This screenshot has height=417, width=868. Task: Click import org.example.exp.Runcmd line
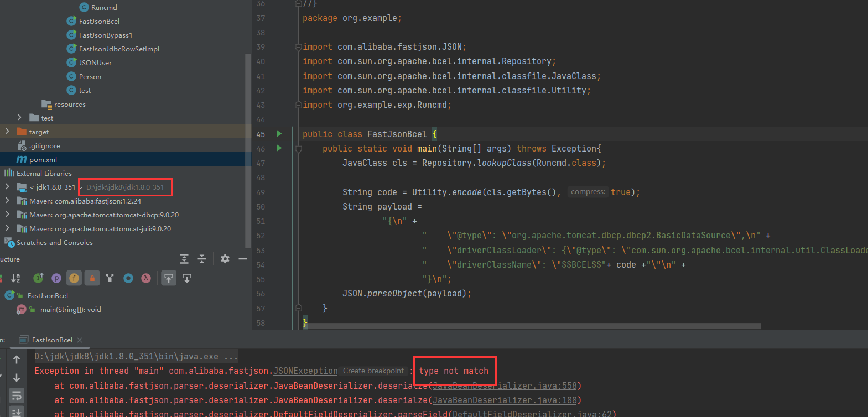(377, 105)
